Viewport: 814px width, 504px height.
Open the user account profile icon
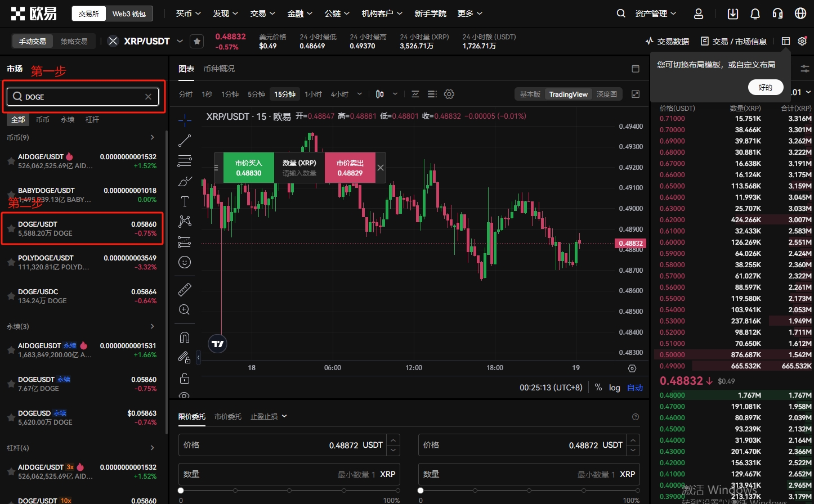699,13
